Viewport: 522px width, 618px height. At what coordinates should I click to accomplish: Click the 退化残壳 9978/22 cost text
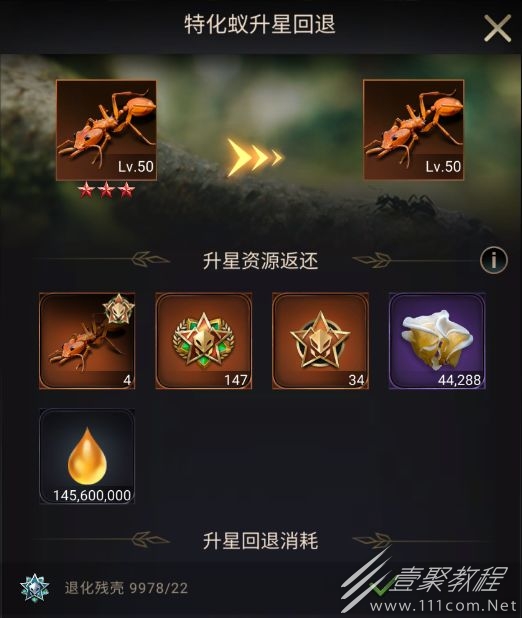[x=126, y=588]
